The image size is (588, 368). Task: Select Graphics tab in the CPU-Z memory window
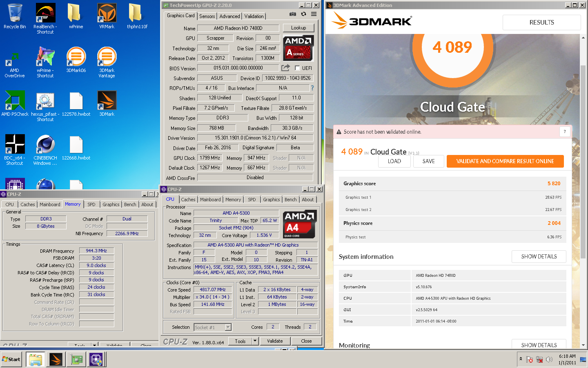click(x=111, y=204)
